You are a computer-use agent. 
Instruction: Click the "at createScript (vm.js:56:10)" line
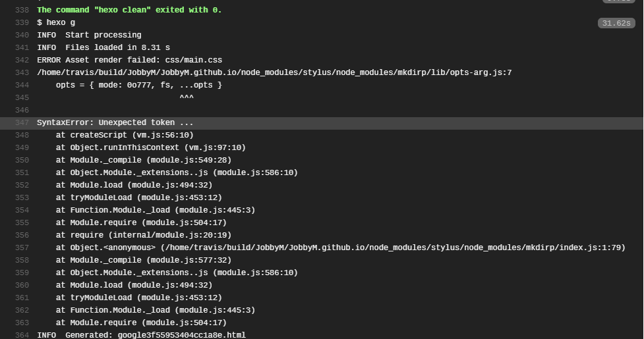click(125, 135)
